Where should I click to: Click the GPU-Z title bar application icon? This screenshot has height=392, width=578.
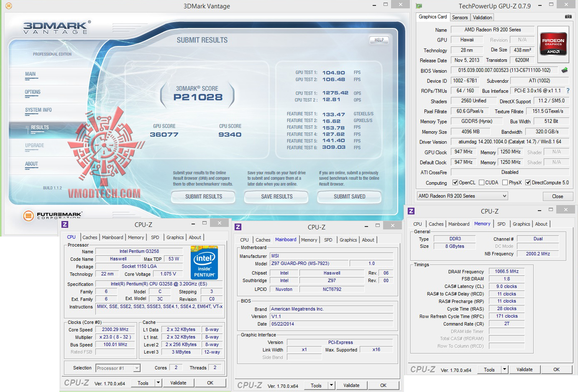(x=419, y=6)
